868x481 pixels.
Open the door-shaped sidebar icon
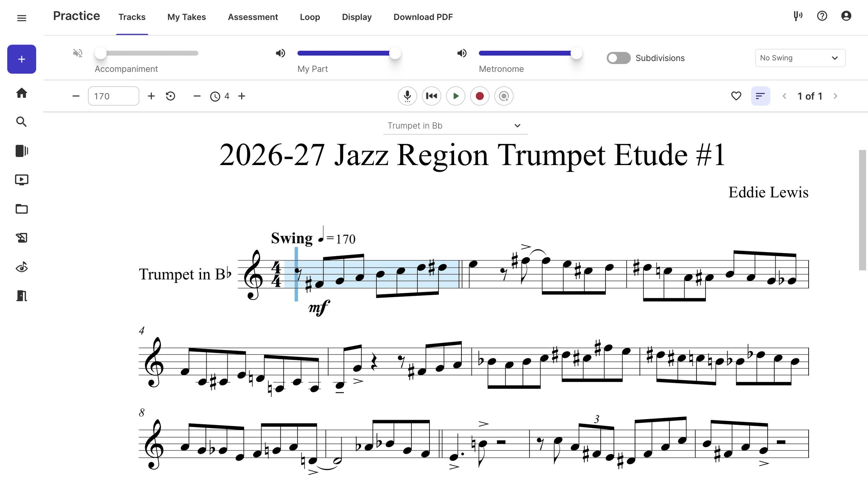22,296
